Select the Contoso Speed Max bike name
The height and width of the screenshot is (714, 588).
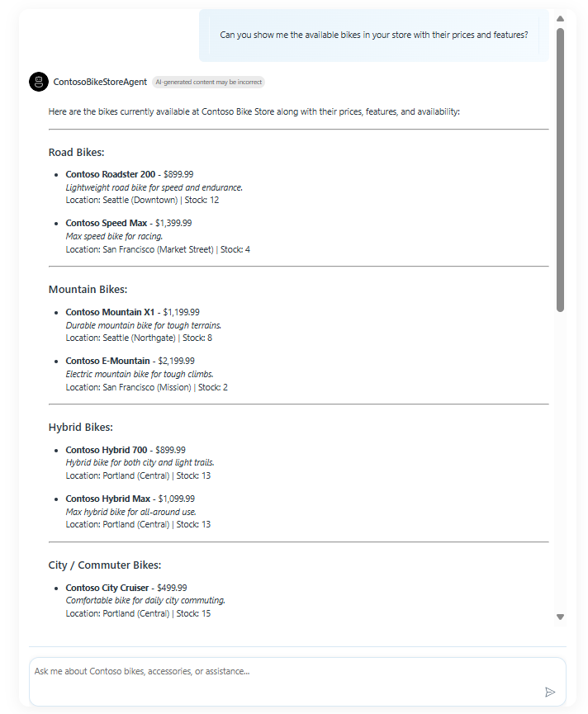[x=107, y=223]
